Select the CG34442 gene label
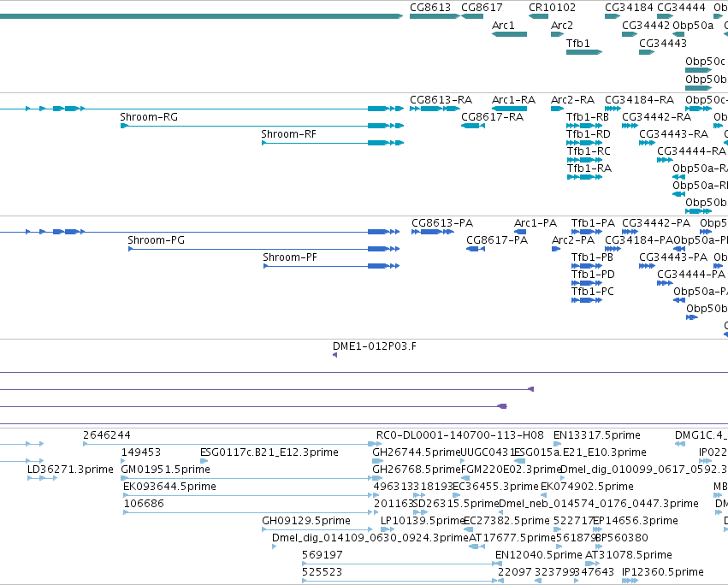The width and height of the screenshot is (728, 585). pos(646,26)
